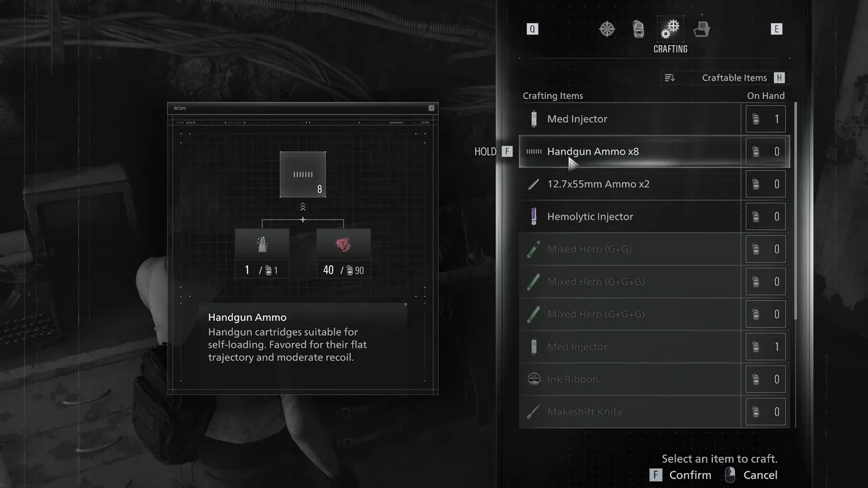This screenshot has width=868, height=488.
Task: Click On Hand count for 12.7x55mm Ammo
Action: (766, 184)
